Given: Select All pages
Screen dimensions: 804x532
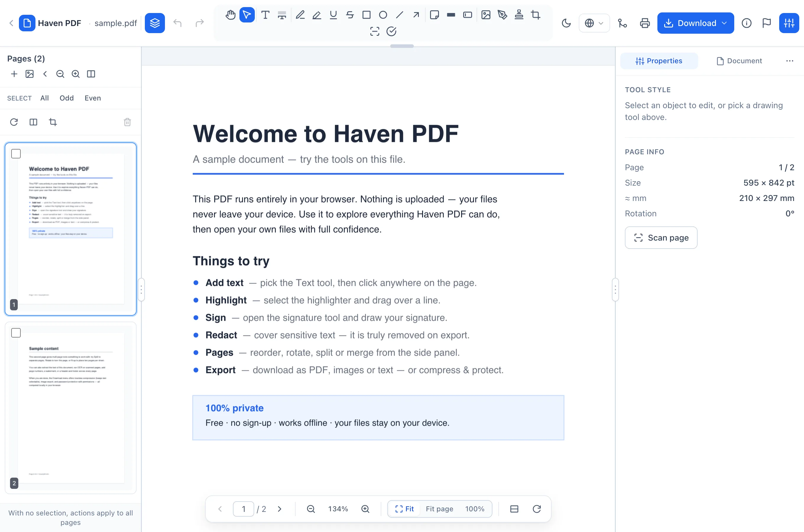Looking at the screenshot, I should (x=44, y=98).
